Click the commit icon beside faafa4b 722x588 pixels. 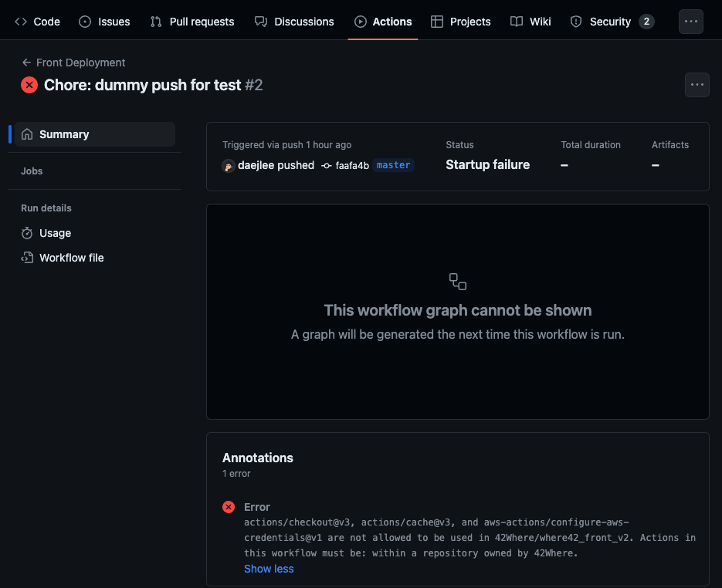click(x=327, y=166)
